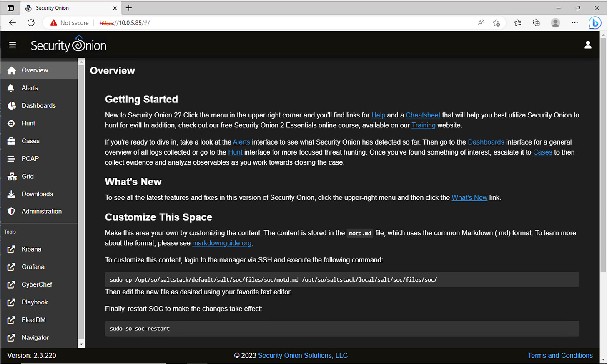Open the browser Favorites list
Screen dimensions: 607x364
point(517,23)
